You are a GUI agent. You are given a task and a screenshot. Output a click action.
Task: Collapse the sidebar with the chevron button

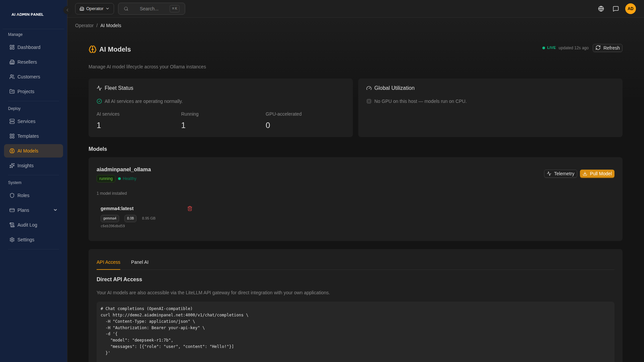pos(67,10)
